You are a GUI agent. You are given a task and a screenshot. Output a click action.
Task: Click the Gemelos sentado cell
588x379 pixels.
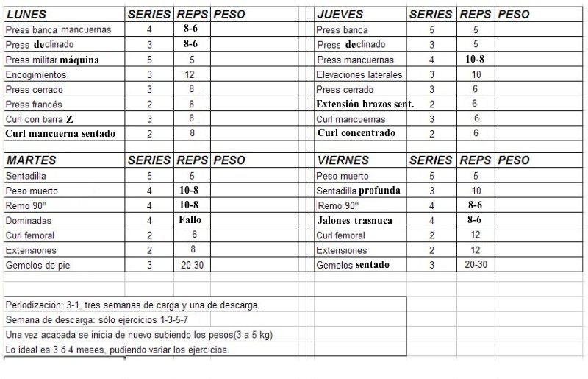coord(352,265)
